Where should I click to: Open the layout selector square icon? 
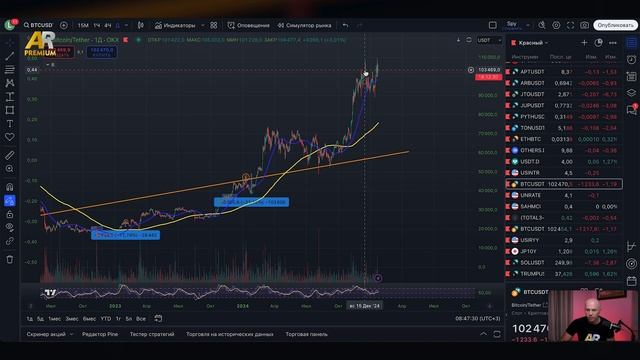click(x=493, y=25)
